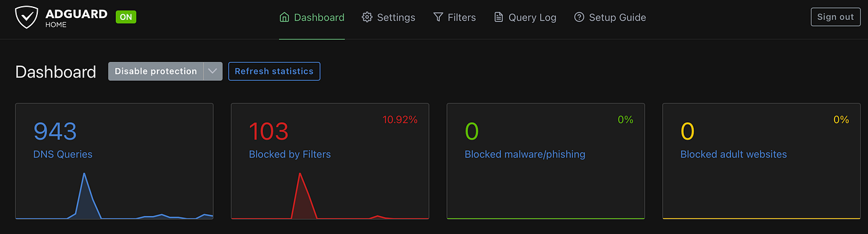The height and width of the screenshot is (234, 868).
Task: Click the green 0 malware count
Action: point(471,131)
